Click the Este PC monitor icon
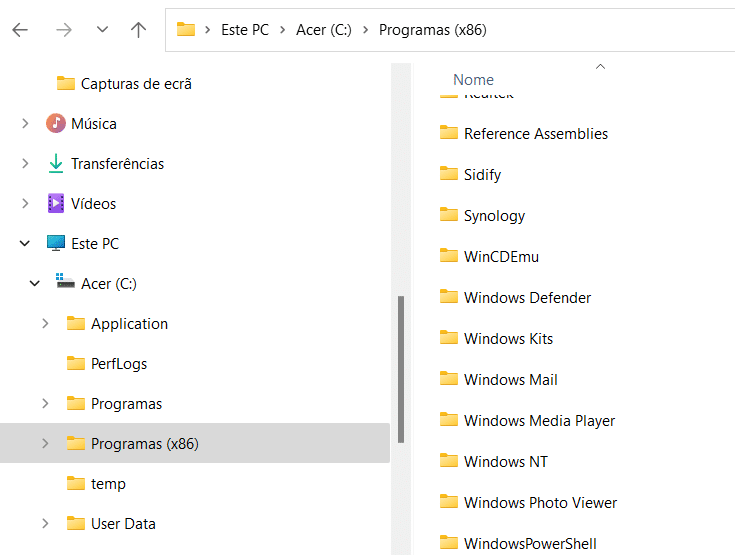The width and height of the screenshot is (735, 555). pos(56,243)
